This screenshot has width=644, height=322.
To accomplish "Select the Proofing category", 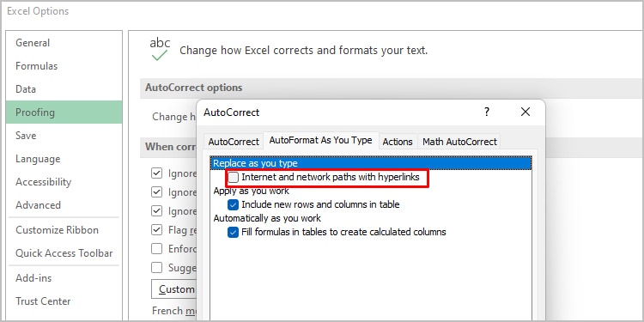I will (64, 112).
